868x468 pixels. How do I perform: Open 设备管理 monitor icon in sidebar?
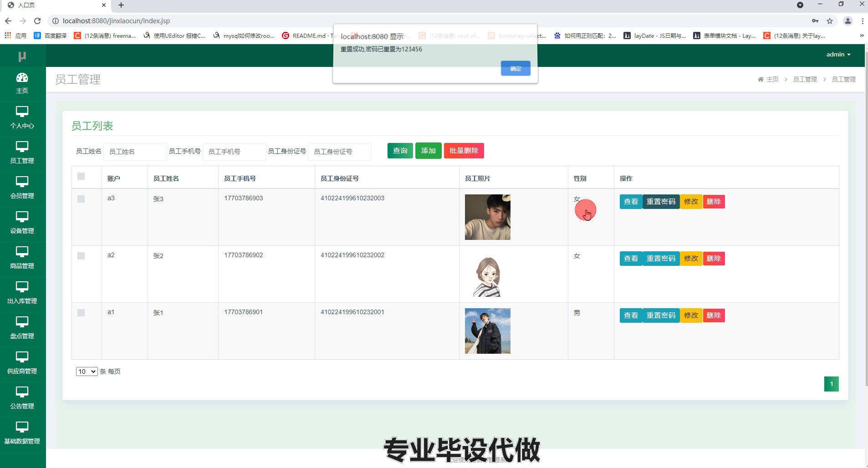click(22, 217)
